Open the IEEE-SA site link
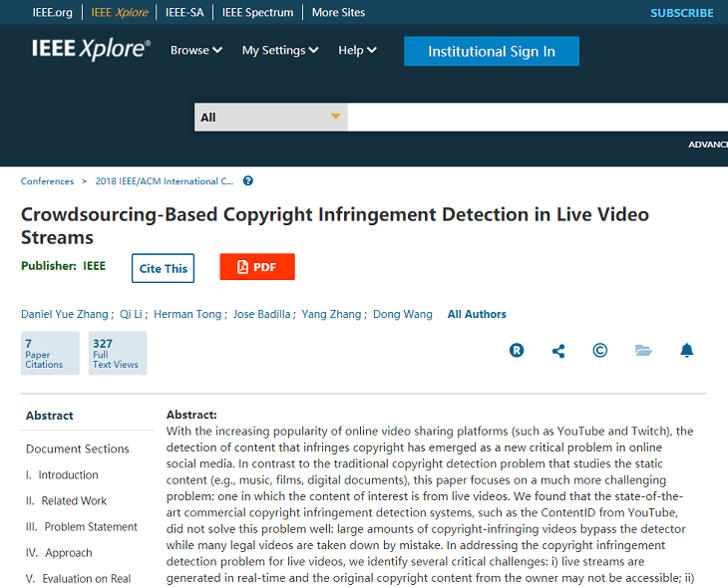Image resolution: width=728 pixels, height=587 pixels. (184, 13)
